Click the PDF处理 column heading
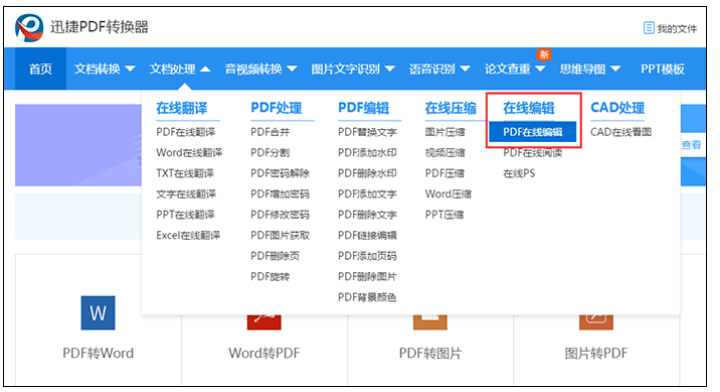The height and width of the screenshot is (392, 720). 276,108
